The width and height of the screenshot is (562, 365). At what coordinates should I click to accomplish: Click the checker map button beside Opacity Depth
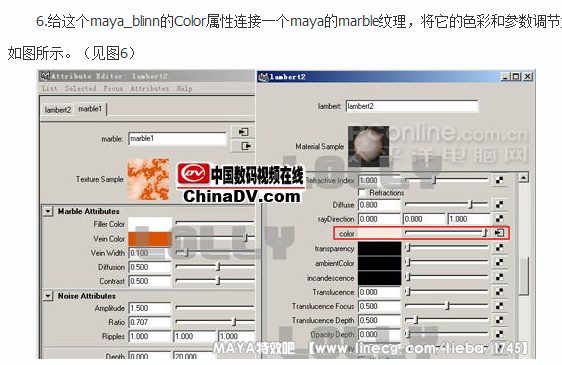point(500,334)
